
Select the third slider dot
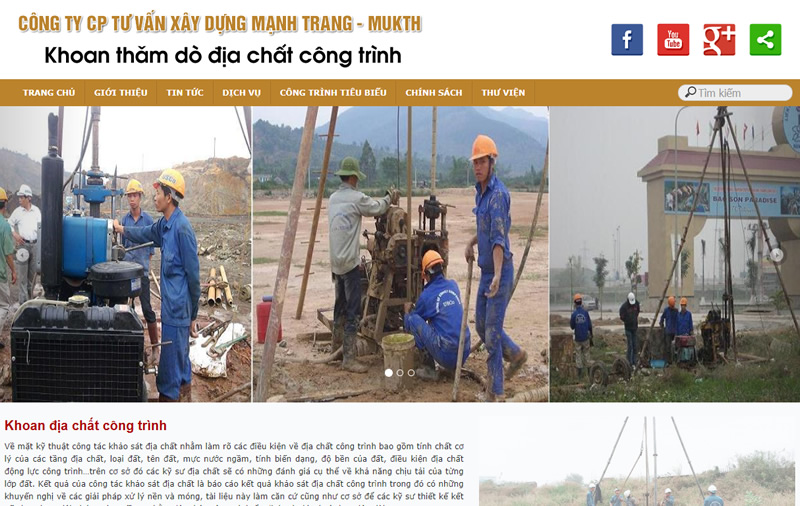(411, 373)
